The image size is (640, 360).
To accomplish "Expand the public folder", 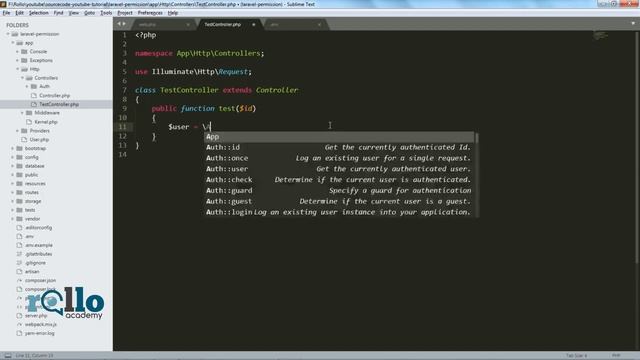I will (13, 175).
